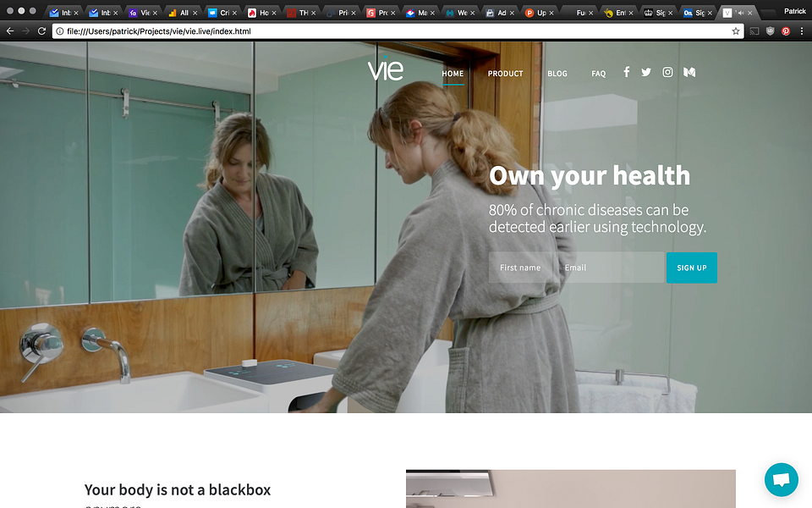This screenshot has height=508, width=812.
Task: Switch to the 'Fu' tab
Action: pos(576,13)
